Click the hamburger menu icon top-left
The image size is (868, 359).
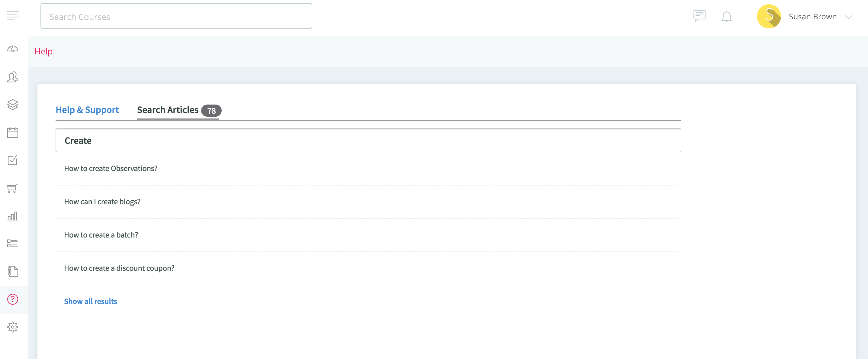pyautogui.click(x=13, y=16)
